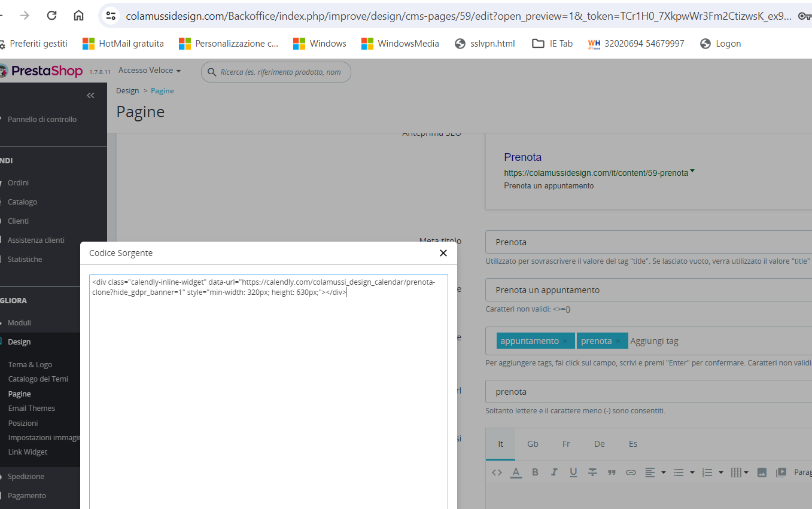Close the Codice Sorgente dialog
The width and height of the screenshot is (812, 509).
point(443,253)
